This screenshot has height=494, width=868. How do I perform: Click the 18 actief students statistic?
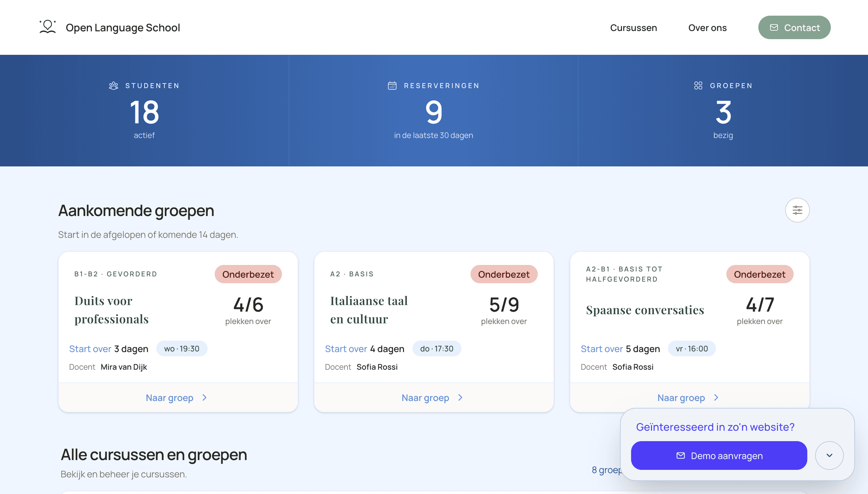coord(144,112)
